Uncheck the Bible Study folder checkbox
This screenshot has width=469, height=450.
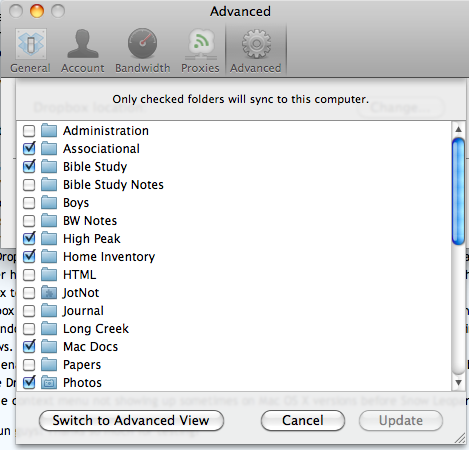(29, 166)
